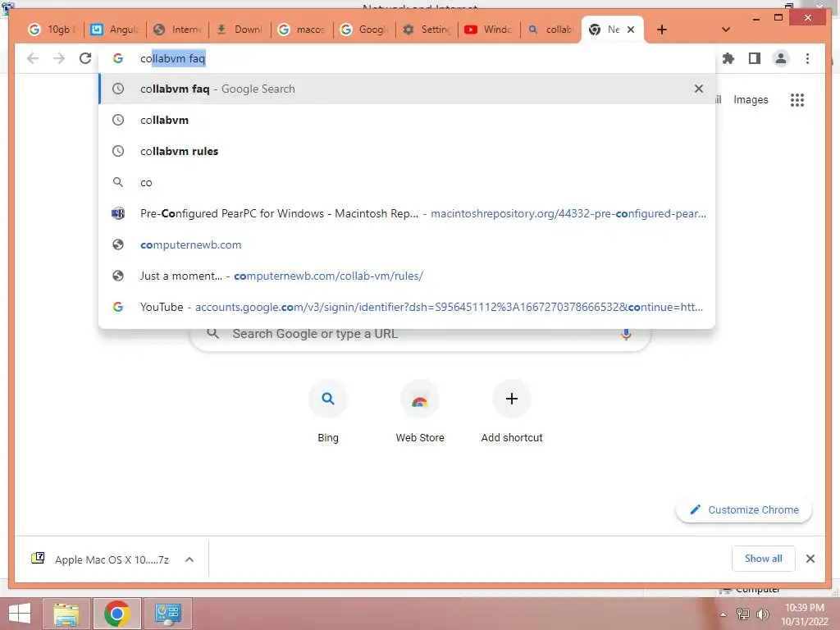Open the computernewb.com suggestion
This screenshot has width=840, height=630.
pos(407,244)
